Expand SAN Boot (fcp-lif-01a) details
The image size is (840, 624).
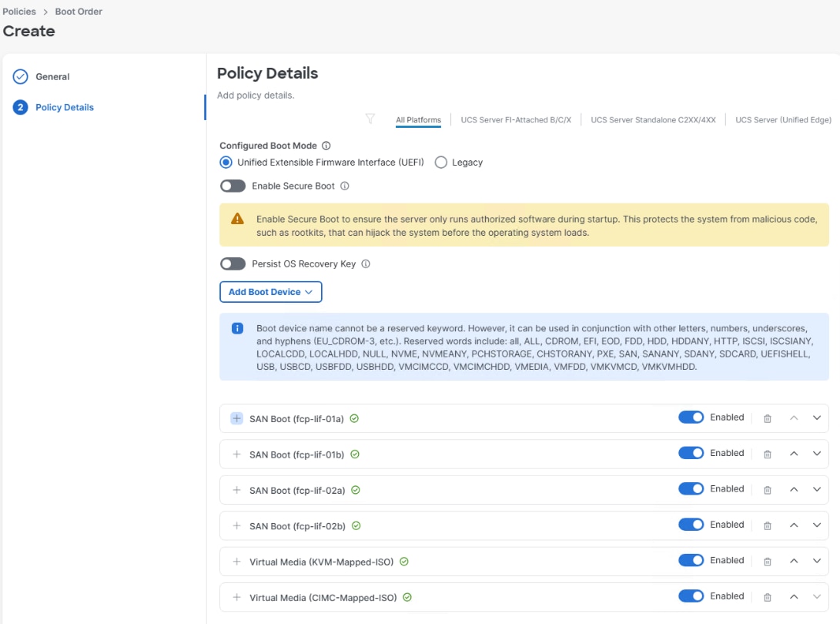(x=237, y=418)
